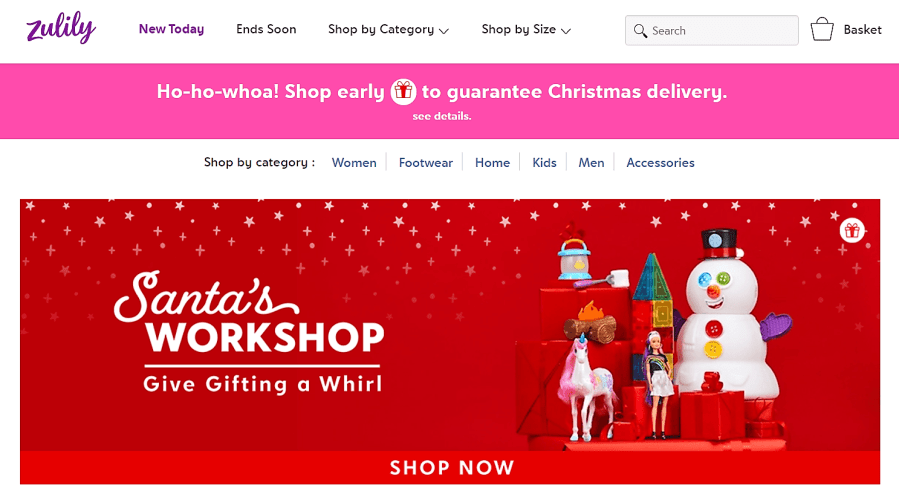Click inside the Search input field
Viewport: 899px width, 485px height.
712,30
